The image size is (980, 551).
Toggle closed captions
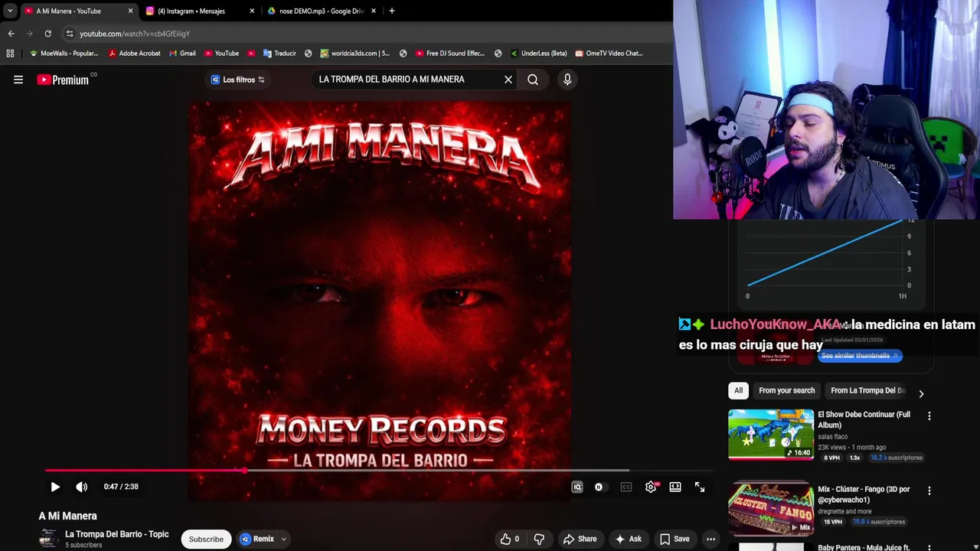626,487
